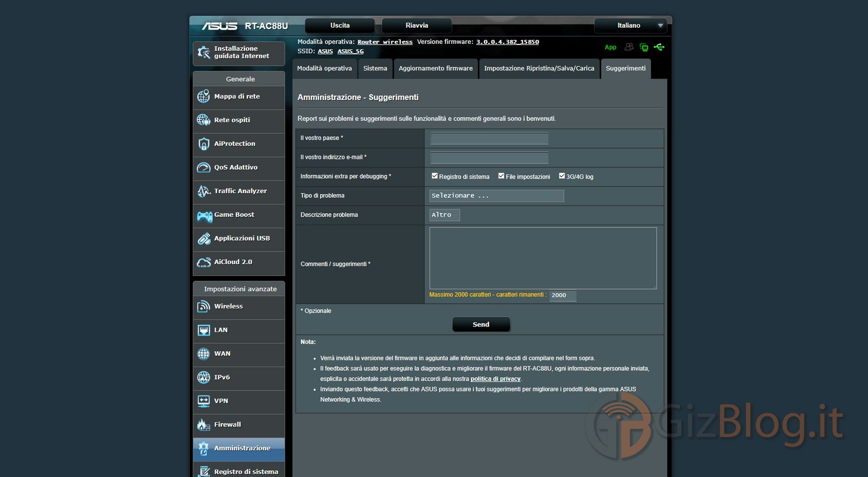Screen dimensions: 868x477
Task: Open Tipo di problema Selezionare dropdown
Action: [496, 196]
